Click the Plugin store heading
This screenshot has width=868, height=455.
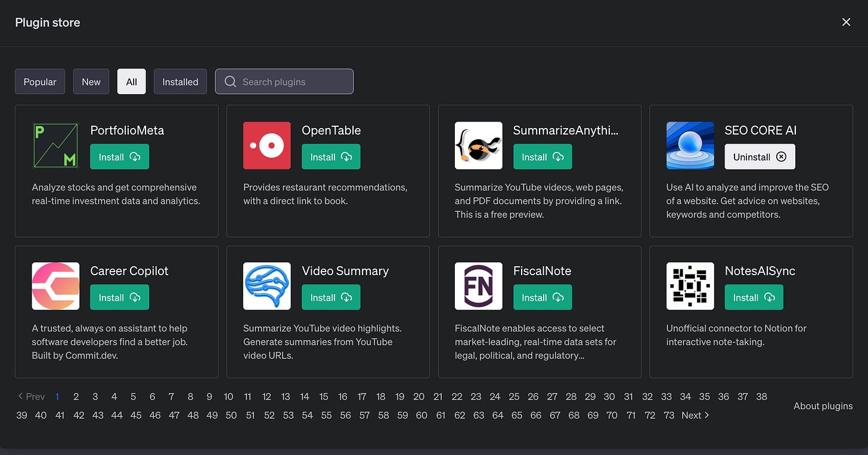click(x=48, y=23)
